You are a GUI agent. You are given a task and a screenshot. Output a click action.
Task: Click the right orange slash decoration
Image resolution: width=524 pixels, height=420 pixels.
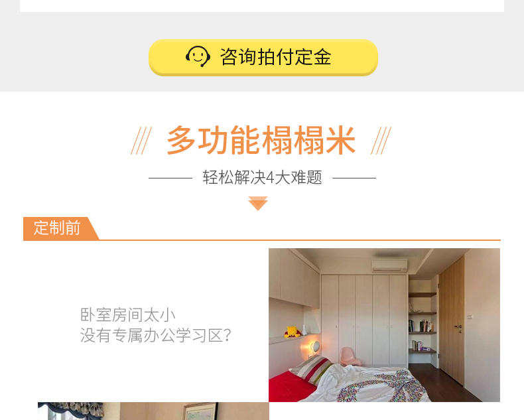pyautogui.click(x=381, y=141)
